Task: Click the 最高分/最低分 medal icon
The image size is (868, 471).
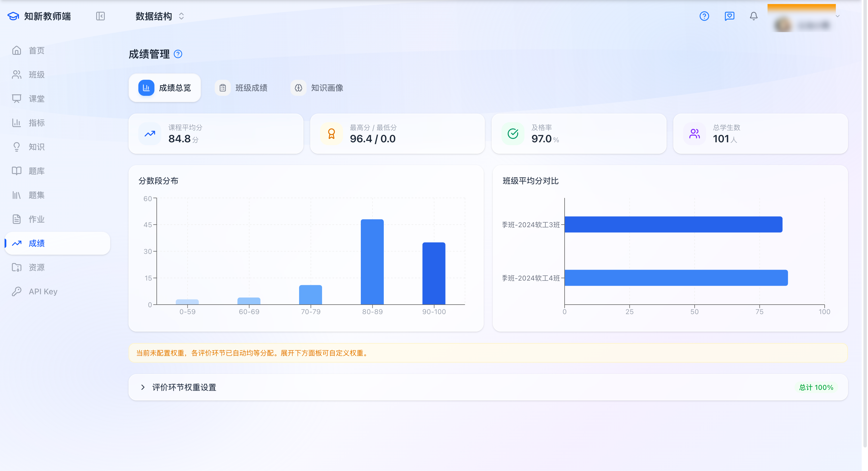Action: (x=332, y=134)
